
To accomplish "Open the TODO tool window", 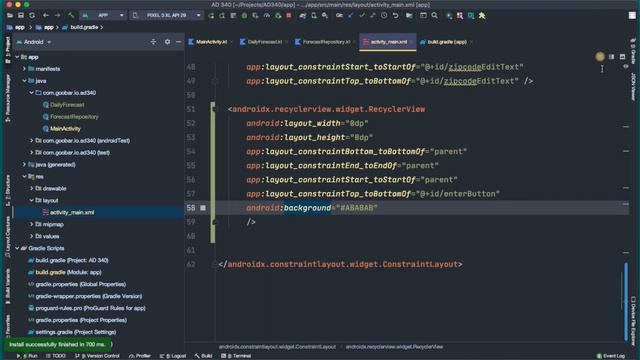I will click(x=56, y=356).
